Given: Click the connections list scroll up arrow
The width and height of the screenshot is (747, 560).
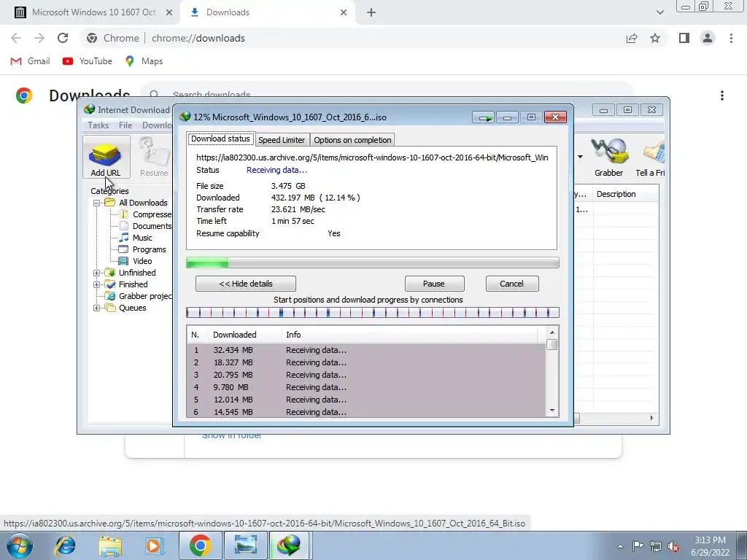Looking at the screenshot, I should point(552,332).
